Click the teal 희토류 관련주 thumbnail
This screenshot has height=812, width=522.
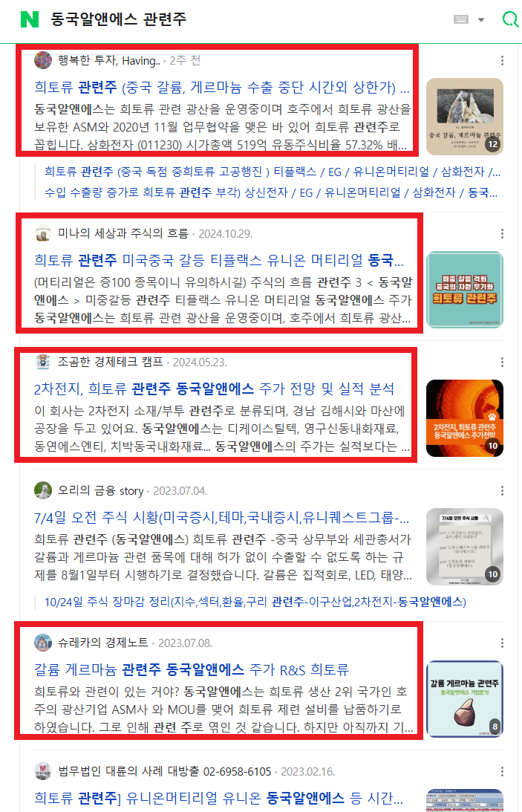coord(465,290)
